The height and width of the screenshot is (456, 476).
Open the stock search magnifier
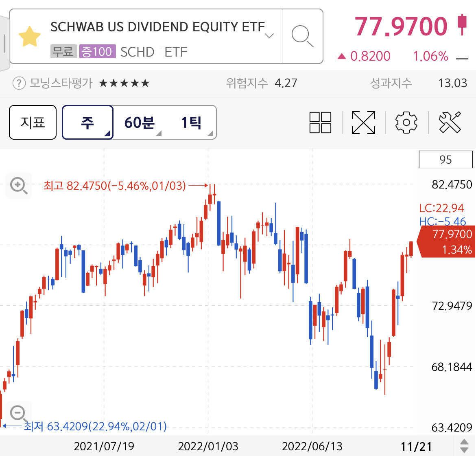tap(302, 37)
